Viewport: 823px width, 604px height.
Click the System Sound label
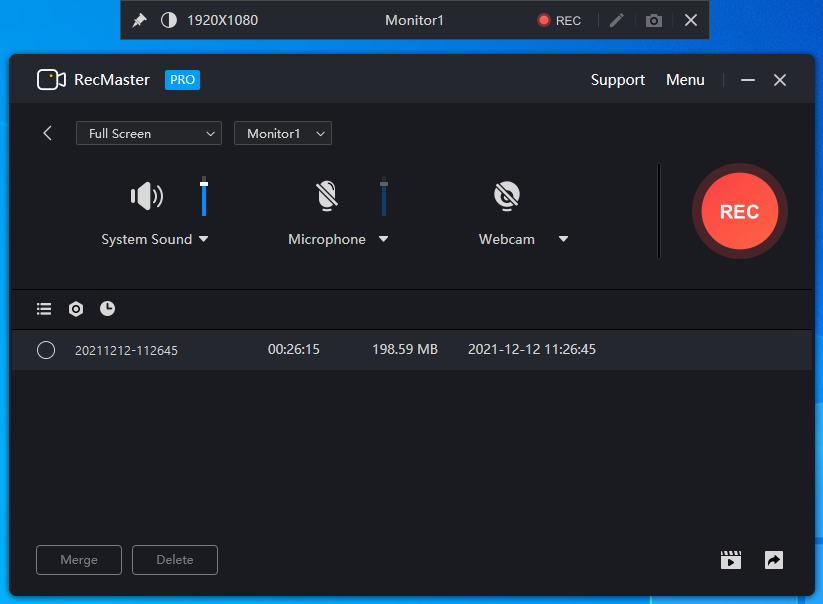pos(146,239)
